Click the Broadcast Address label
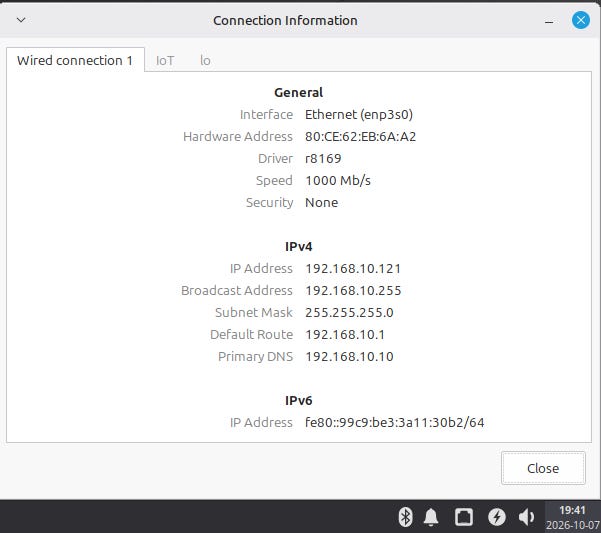Viewport: 601px width, 533px height. click(236, 290)
